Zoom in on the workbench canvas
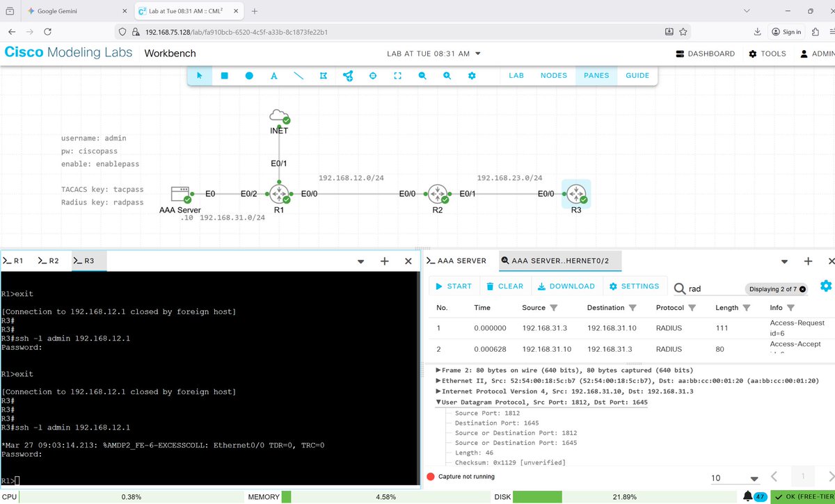Viewport: 835px width, 504px height. tap(447, 76)
